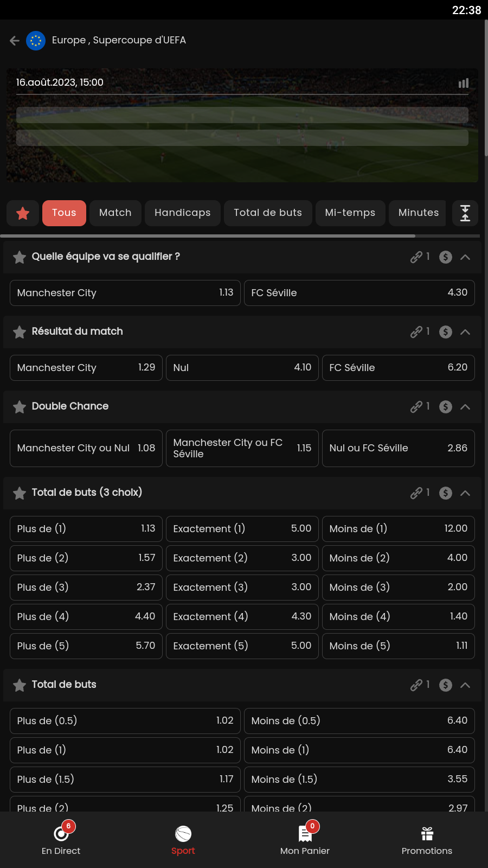Image resolution: width=488 pixels, height=868 pixels.
Task: Favorite the Quelle équipe va se qualifier market
Action: pyautogui.click(x=20, y=257)
